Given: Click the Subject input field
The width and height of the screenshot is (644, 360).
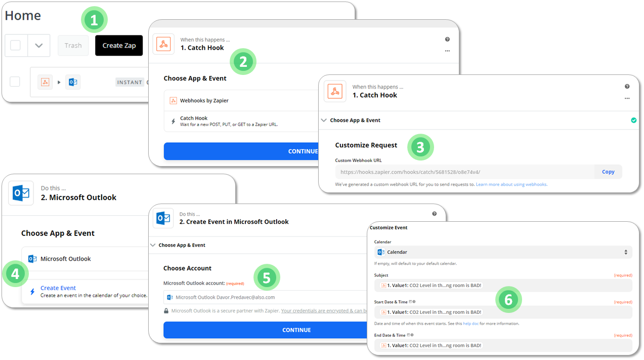Looking at the screenshot, I should click(x=503, y=285).
